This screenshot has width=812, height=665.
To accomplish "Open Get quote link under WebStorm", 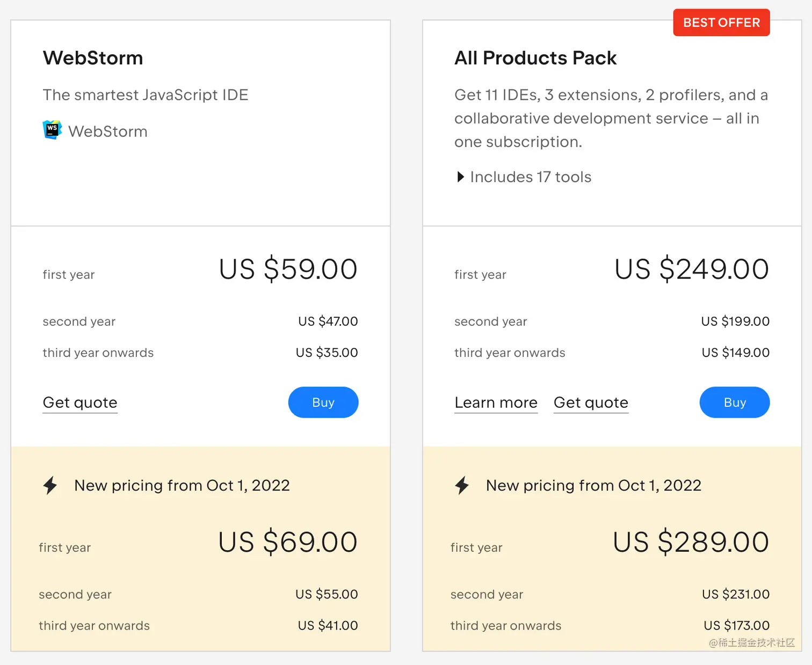I will 80,403.
